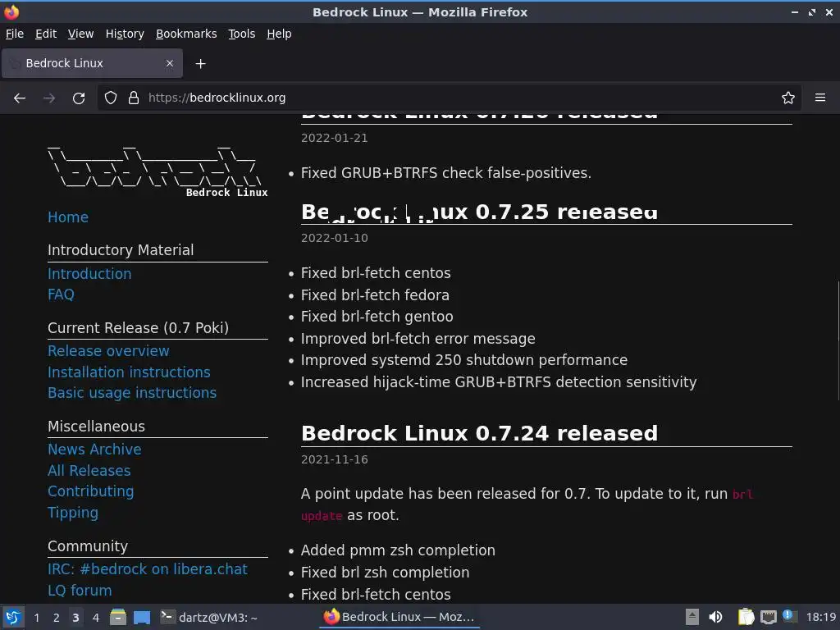Image resolution: width=840 pixels, height=630 pixels.
Task: Bookmark this page with the star icon
Action: coord(788,98)
